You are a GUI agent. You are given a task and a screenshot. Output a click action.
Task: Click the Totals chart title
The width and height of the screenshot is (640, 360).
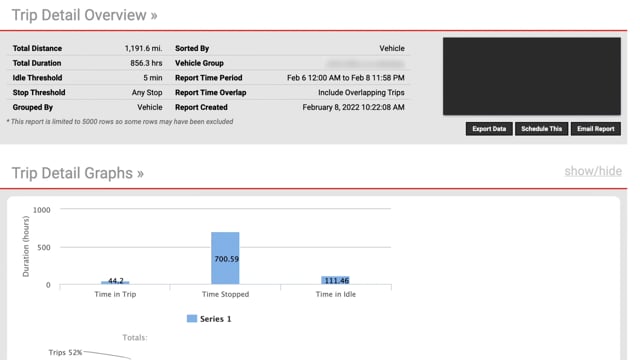pyautogui.click(x=135, y=338)
